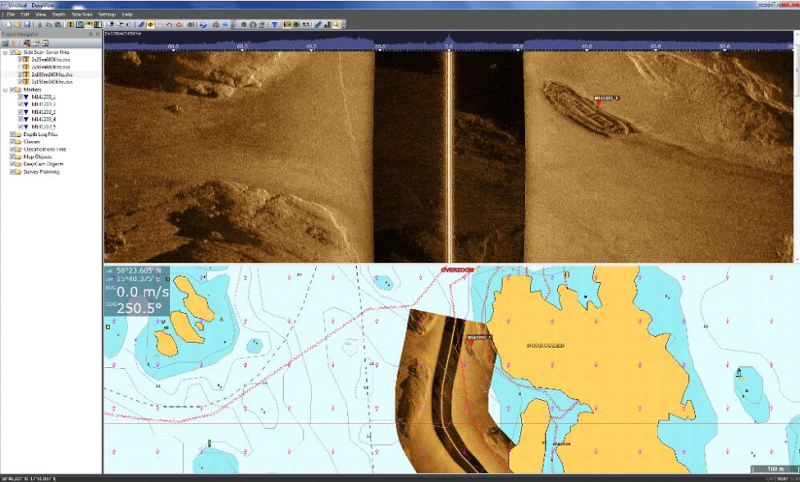The image size is (800, 482).
Task: Open the File menu
Action: tap(10, 15)
